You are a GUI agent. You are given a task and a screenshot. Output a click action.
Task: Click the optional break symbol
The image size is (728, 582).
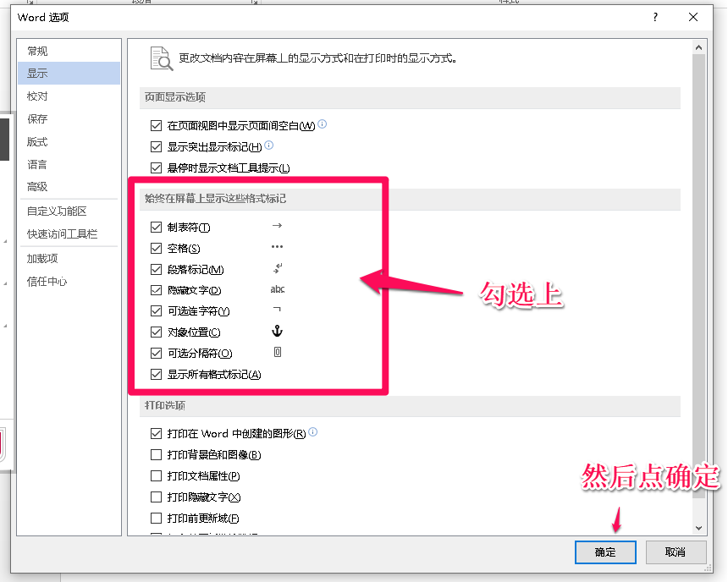tap(277, 352)
